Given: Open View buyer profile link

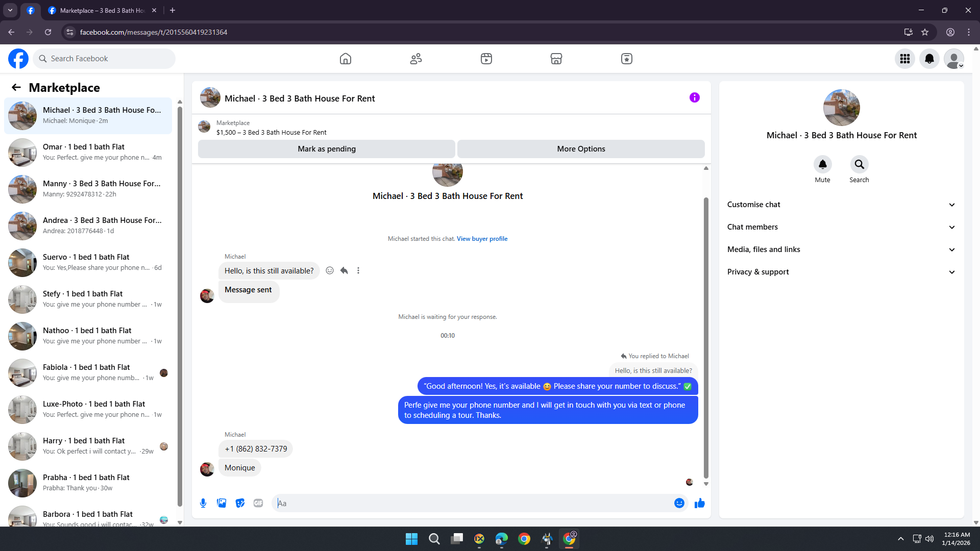Looking at the screenshot, I should (482, 239).
